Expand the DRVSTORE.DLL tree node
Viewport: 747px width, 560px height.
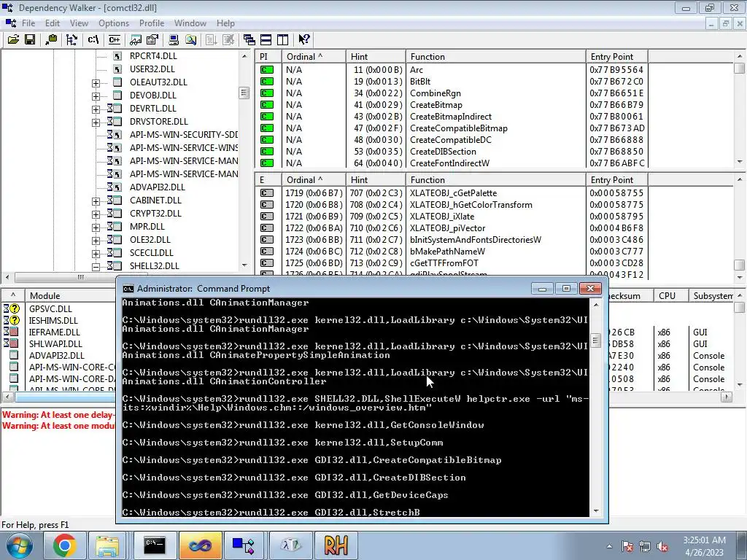96,122
